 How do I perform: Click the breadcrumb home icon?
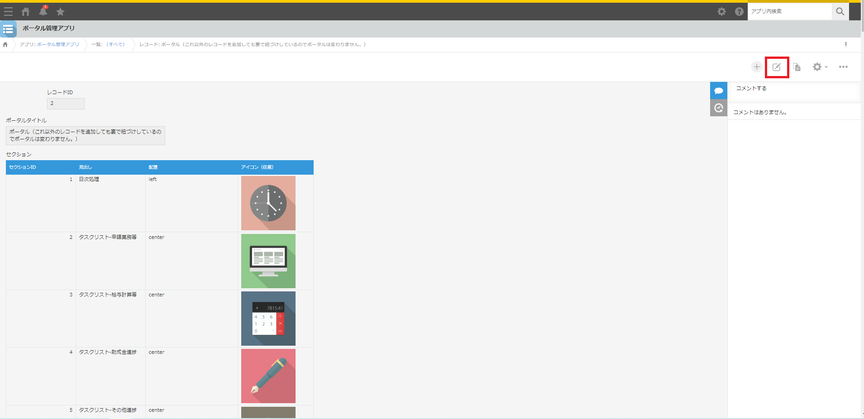tap(5, 44)
